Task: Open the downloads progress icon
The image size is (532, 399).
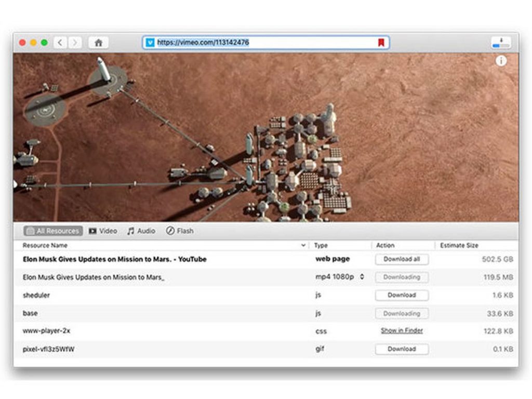Action: point(501,43)
